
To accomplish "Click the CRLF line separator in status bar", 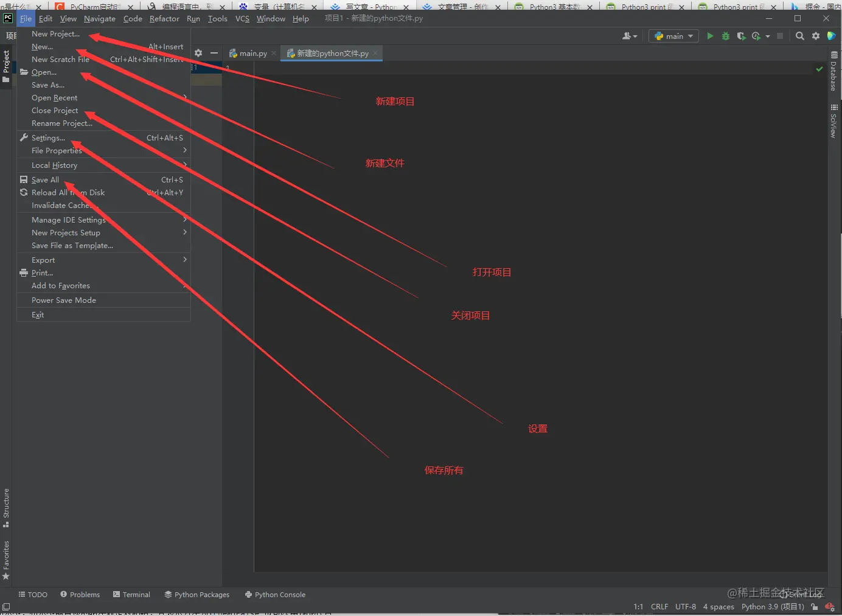I will click(659, 606).
